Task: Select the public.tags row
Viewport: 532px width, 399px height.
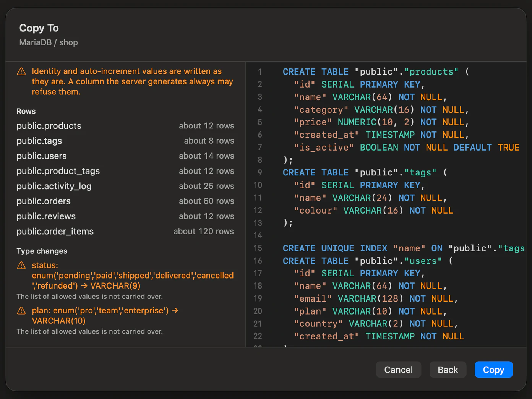Action: [125, 141]
